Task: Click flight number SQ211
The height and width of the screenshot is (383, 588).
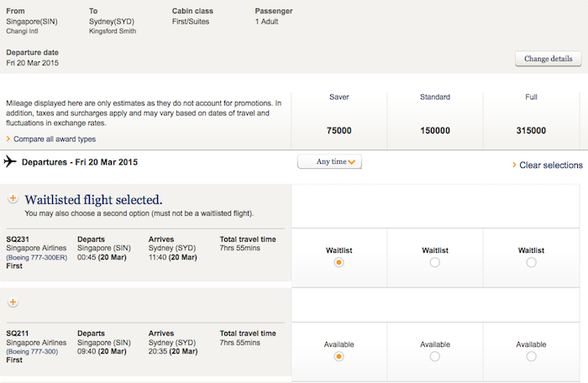Action: [x=18, y=333]
